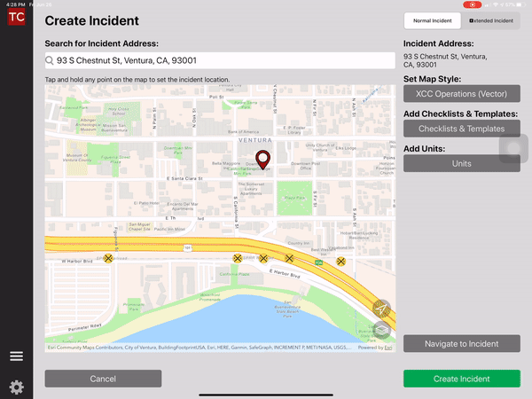Click Navigate to Incident button

(461, 343)
